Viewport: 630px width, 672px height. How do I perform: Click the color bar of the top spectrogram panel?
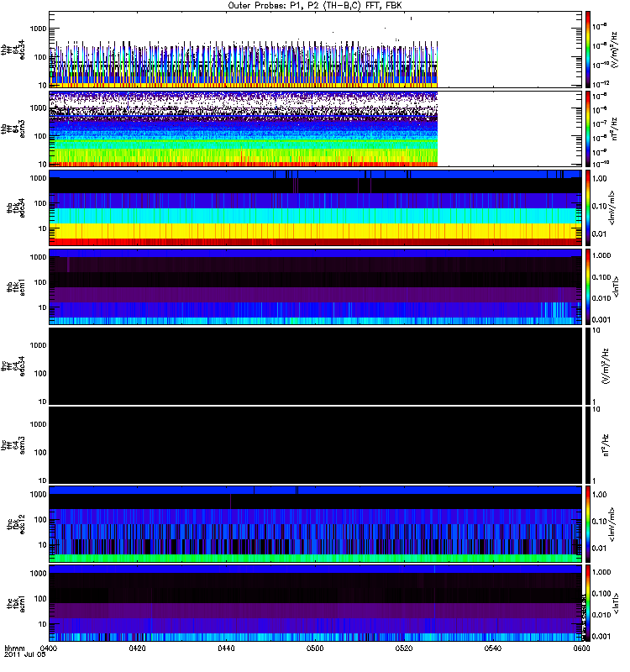click(x=588, y=50)
